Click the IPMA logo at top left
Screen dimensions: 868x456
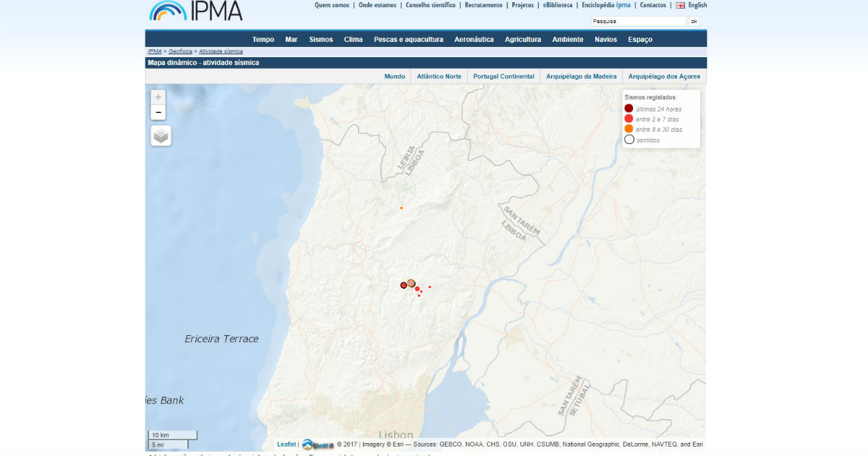pos(196,11)
